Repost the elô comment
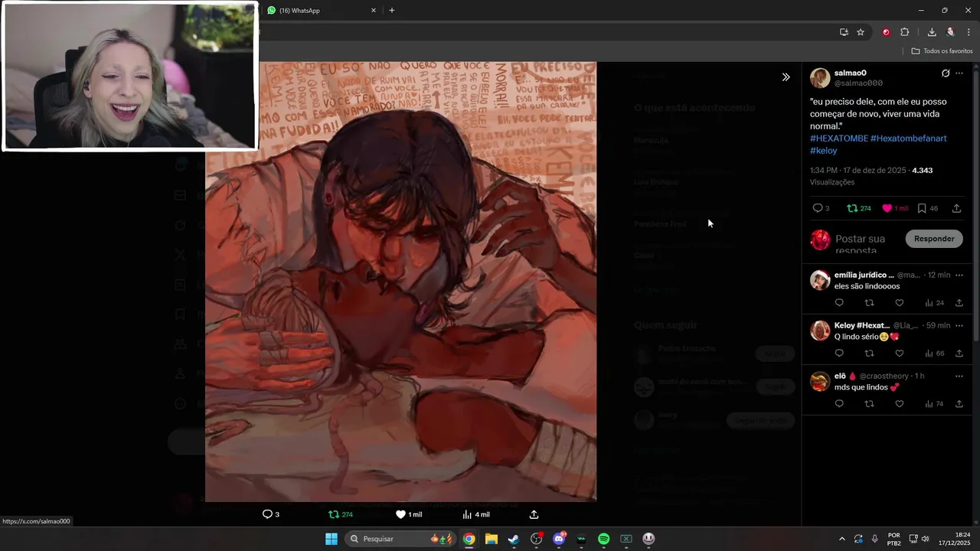980x551 pixels. click(x=869, y=404)
